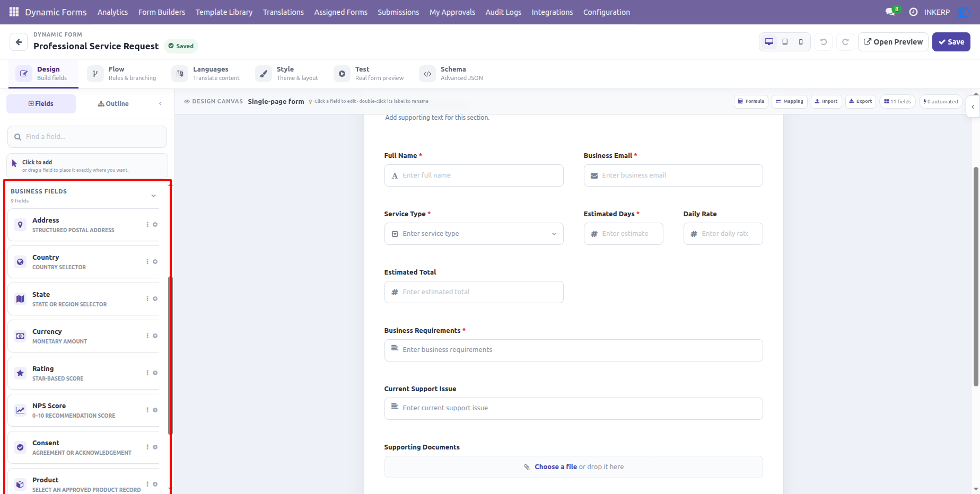Open the Style tab
The image size is (980, 494).
tap(287, 74)
